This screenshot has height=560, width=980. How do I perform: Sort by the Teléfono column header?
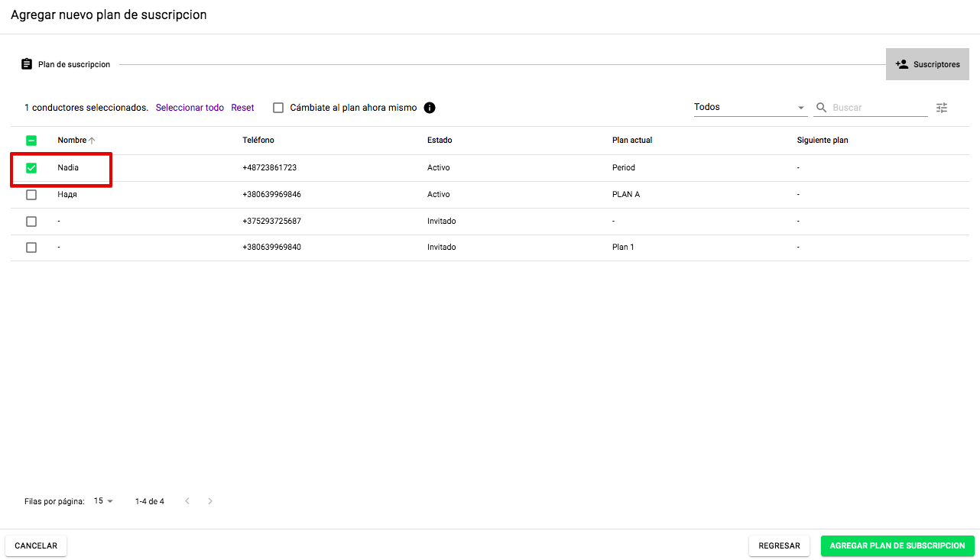click(x=258, y=141)
